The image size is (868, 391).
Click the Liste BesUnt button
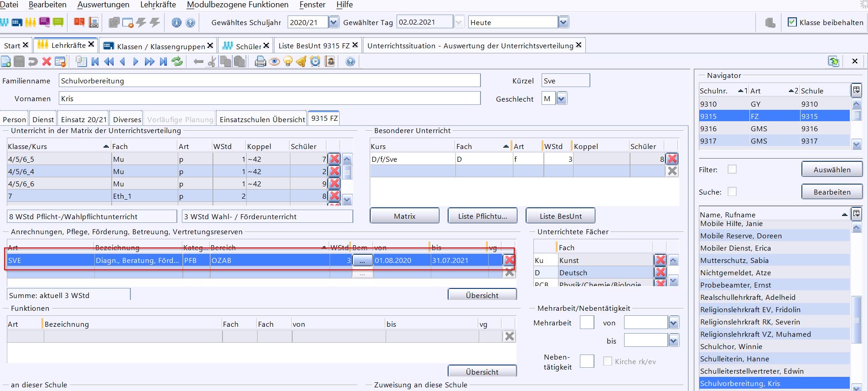(x=561, y=216)
